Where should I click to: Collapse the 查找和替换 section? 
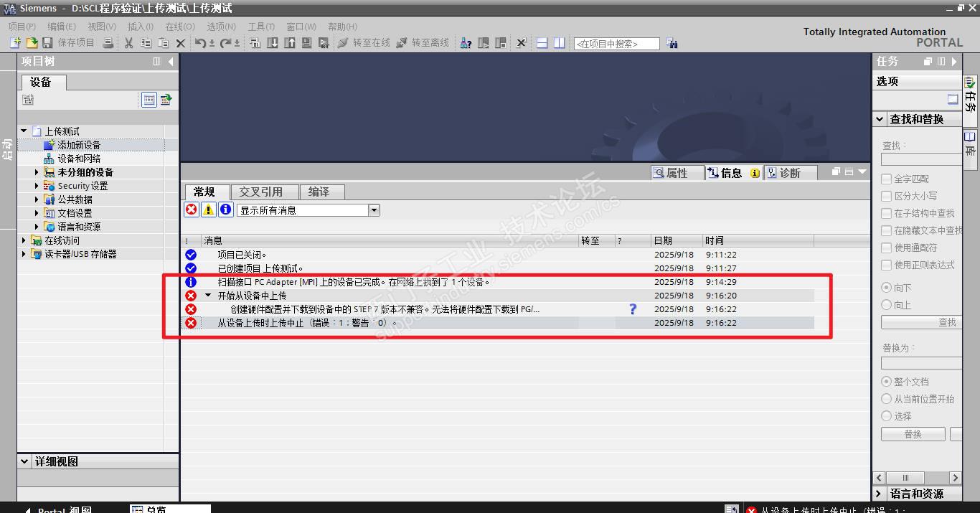point(881,119)
